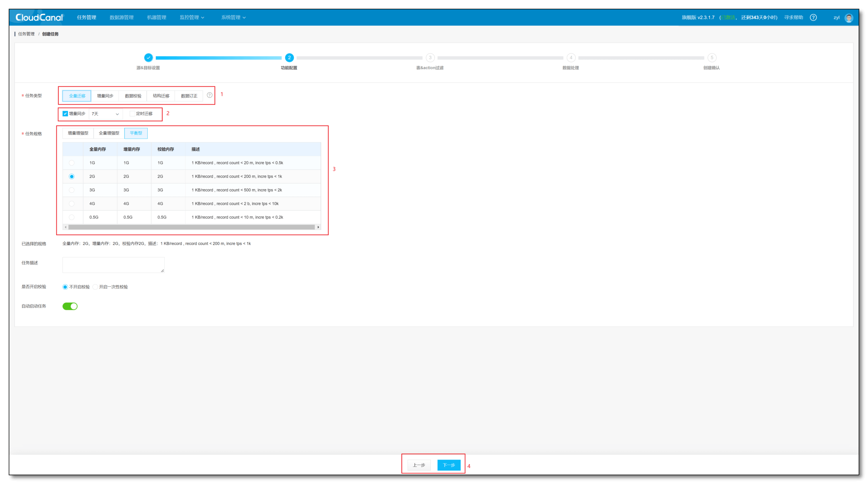Click the step 2 circle in progress bar
868x484 pixels.
pos(289,57)
